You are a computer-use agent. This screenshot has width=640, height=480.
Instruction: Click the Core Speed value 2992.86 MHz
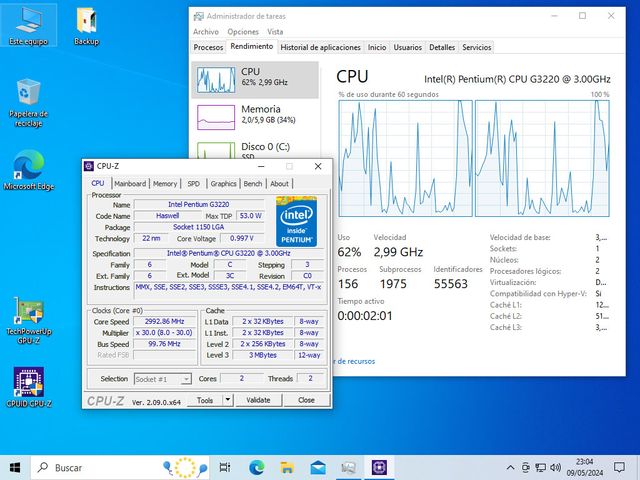164,321
